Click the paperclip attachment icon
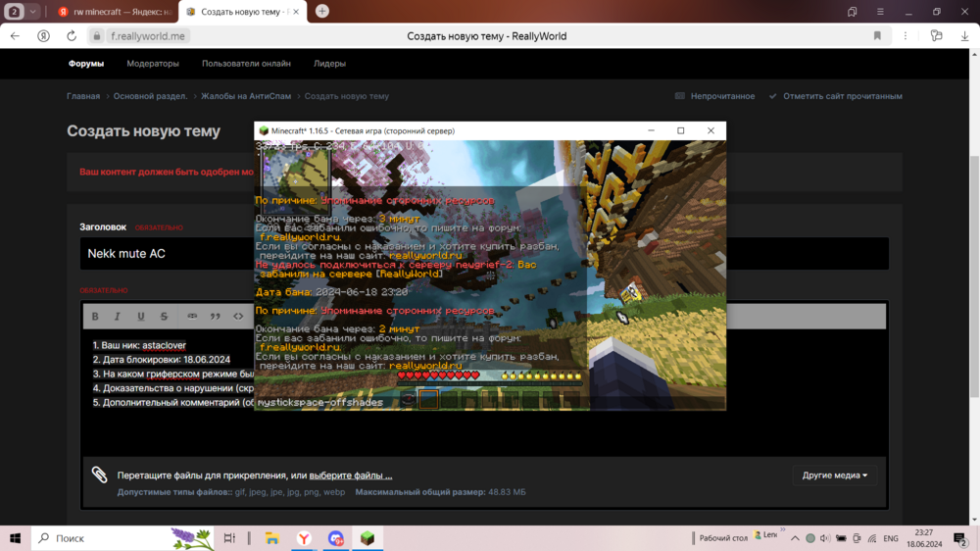This screenshot has height=551, width=980. tap(99, 475)
